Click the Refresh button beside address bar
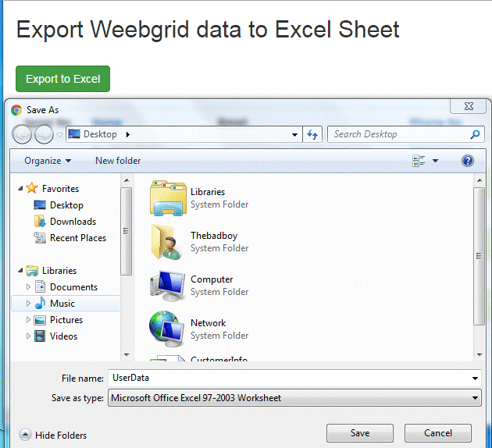Screen dimensions: 492x448 click(312, 134)
